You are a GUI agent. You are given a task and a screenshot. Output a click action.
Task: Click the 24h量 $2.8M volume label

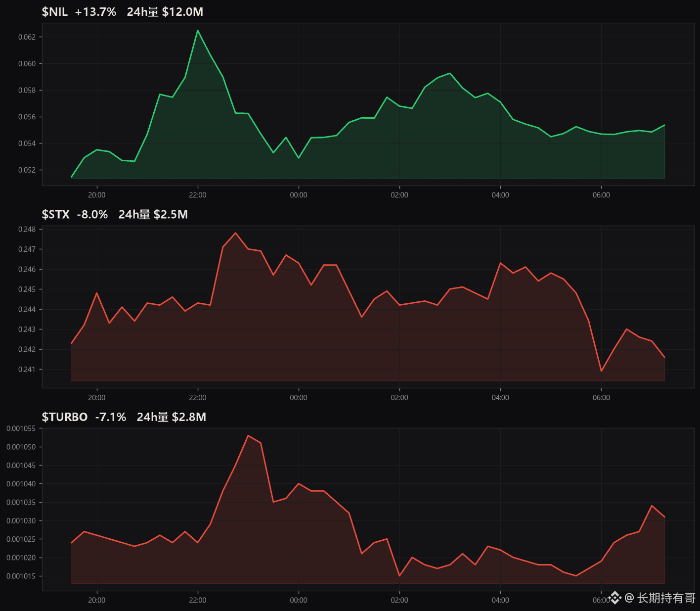(x=172, y=417)
